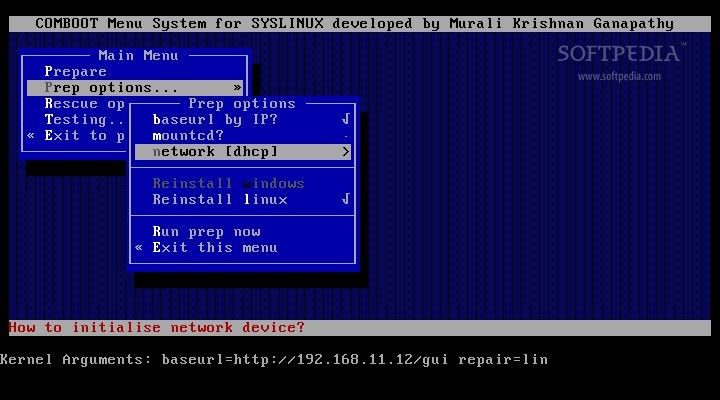720x400 pixels.
Task: Open the network [dhcp] submenu
Action: click(242, 152)
